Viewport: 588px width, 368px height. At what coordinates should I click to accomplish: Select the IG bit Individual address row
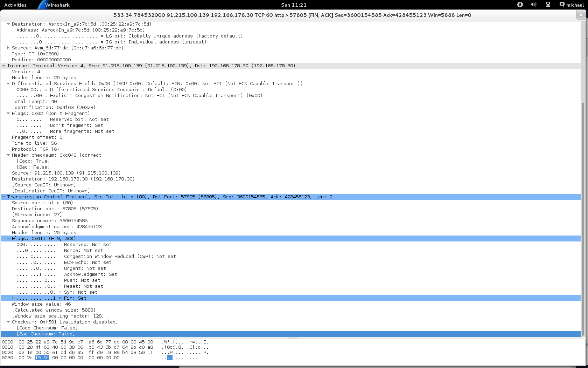[x=291, y=42]
